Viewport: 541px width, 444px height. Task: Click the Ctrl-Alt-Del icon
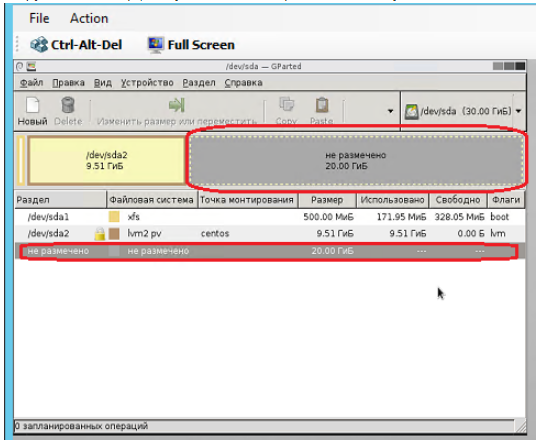[39, 45]
